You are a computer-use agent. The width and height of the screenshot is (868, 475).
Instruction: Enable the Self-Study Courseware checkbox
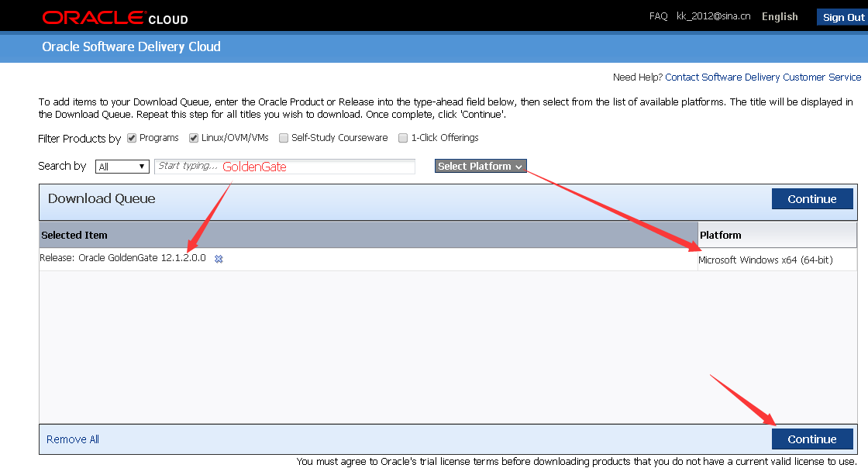click(x=283, y=137)
